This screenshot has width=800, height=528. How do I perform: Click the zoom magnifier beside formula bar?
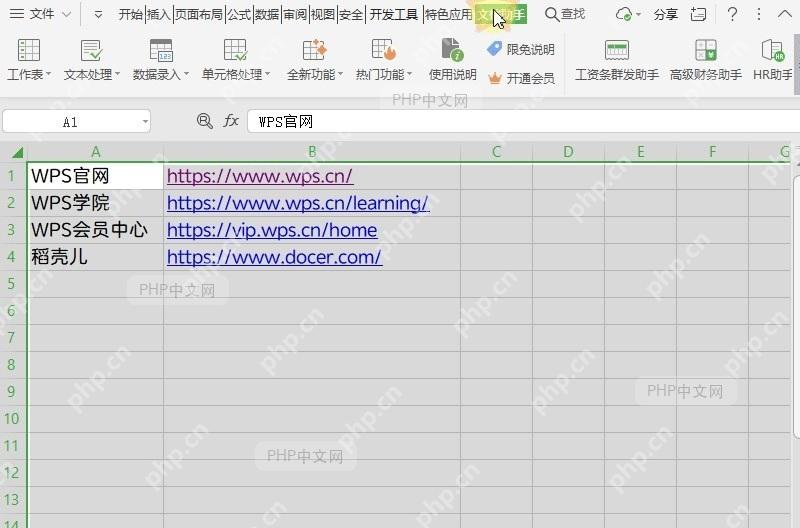pos(205,121)
